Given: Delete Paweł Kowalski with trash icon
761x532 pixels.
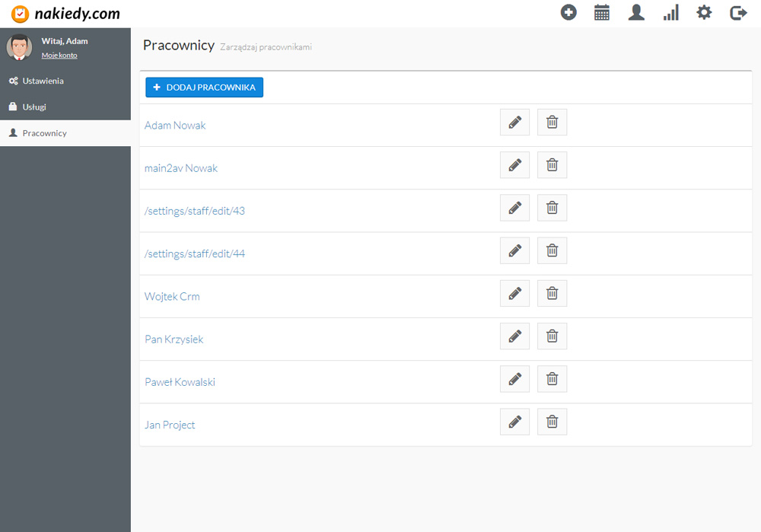Looking at the screenshot, I should [552, 378].
